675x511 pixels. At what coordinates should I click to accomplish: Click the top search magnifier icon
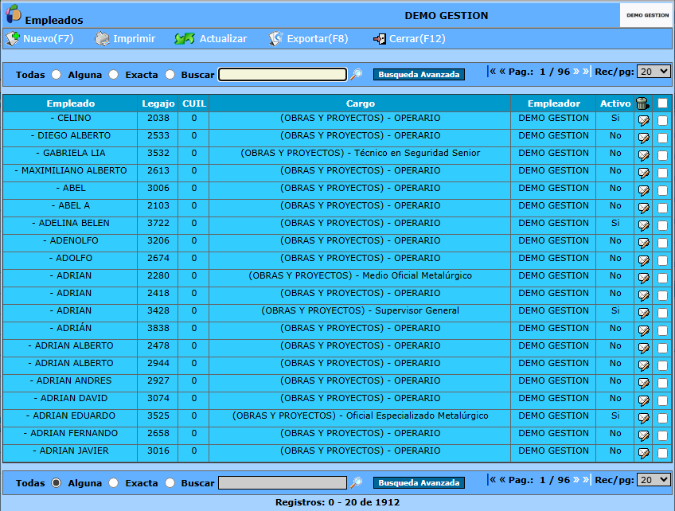356,74
